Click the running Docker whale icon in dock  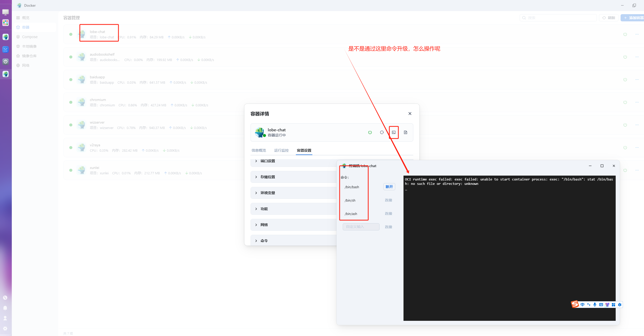pos(5,74)
